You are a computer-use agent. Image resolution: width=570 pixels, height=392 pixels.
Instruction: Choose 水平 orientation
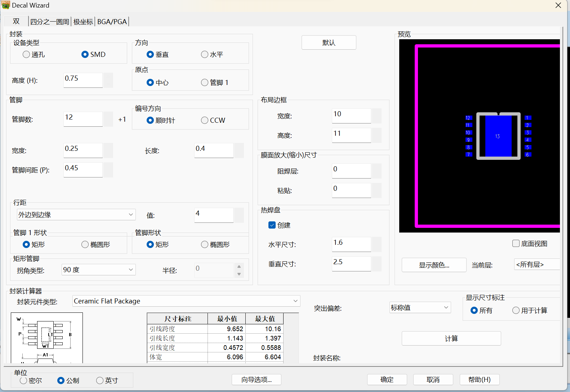coord(212,54)
